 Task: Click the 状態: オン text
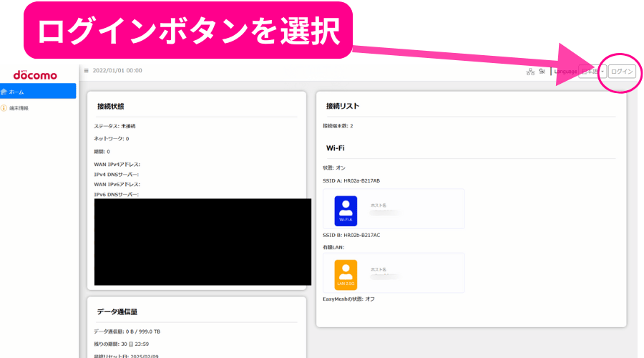click(334, 168)
